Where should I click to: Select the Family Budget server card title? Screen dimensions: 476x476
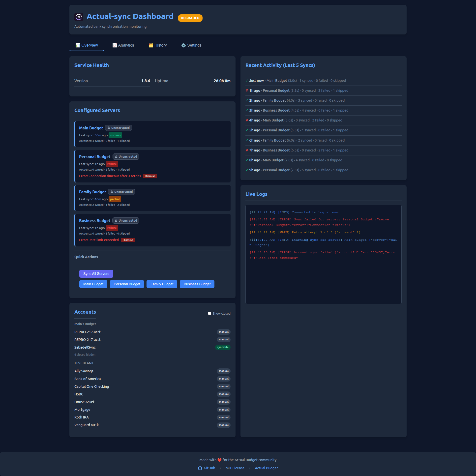tap(92, 192)
